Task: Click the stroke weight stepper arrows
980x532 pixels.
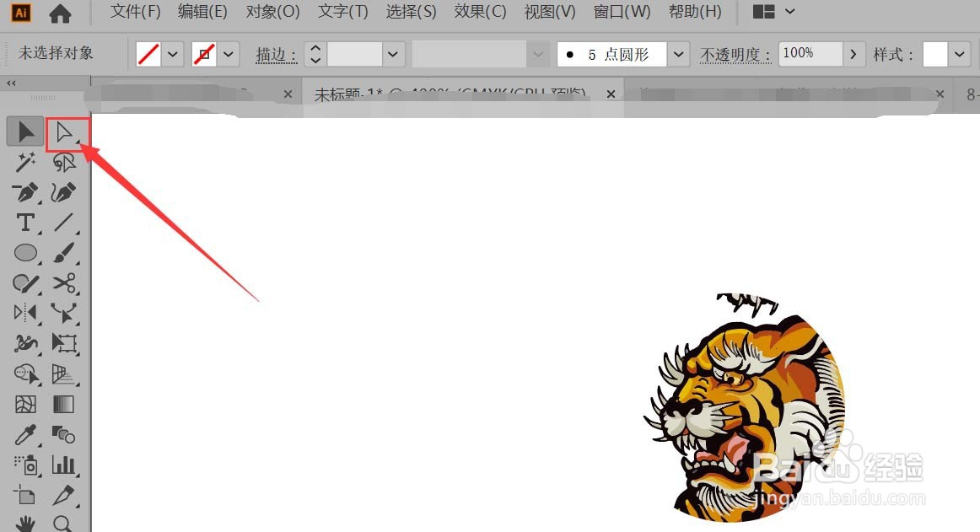Action: point(315,55)
